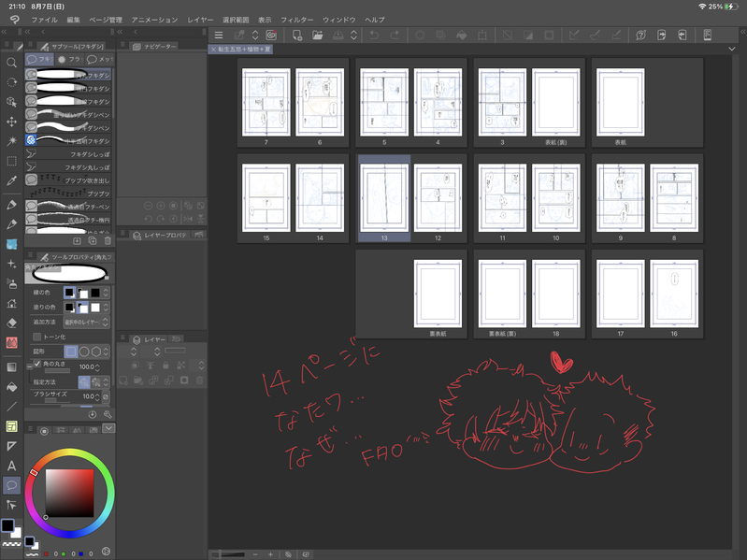The height and width of the screenshot is (560, 747).
Task: Click the Help question bubble icon
Action: tap(640, 36)
